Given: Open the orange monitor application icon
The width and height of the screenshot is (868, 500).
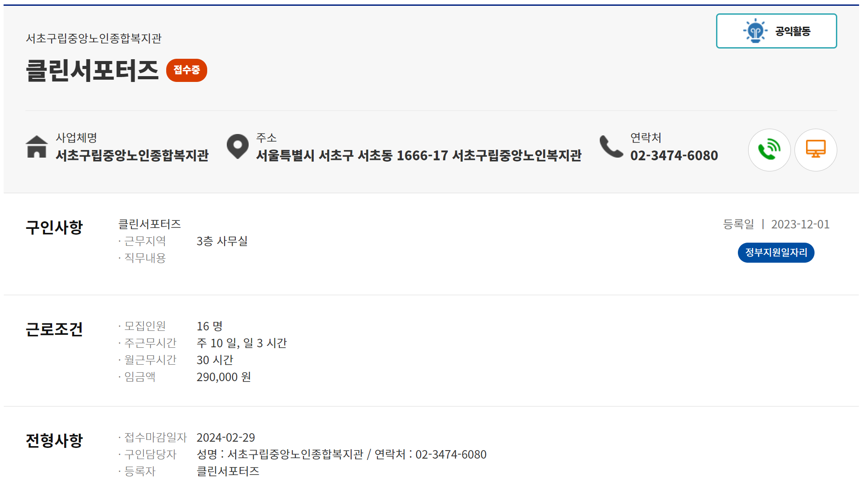Looking at the screenshot, I should (x=816, y=150).
